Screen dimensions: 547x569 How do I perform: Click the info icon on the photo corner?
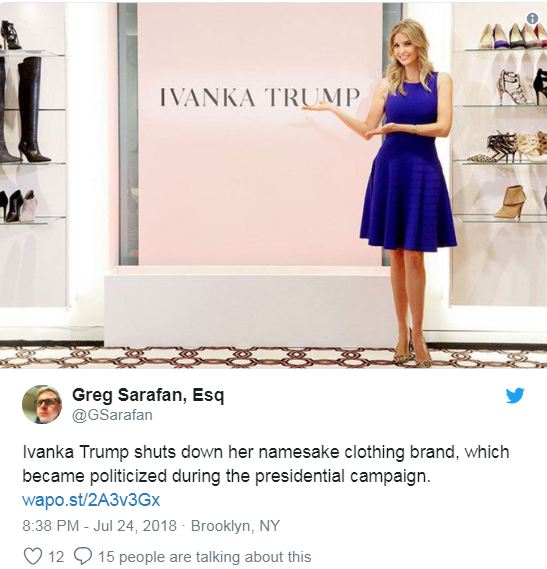pos(532,19)
